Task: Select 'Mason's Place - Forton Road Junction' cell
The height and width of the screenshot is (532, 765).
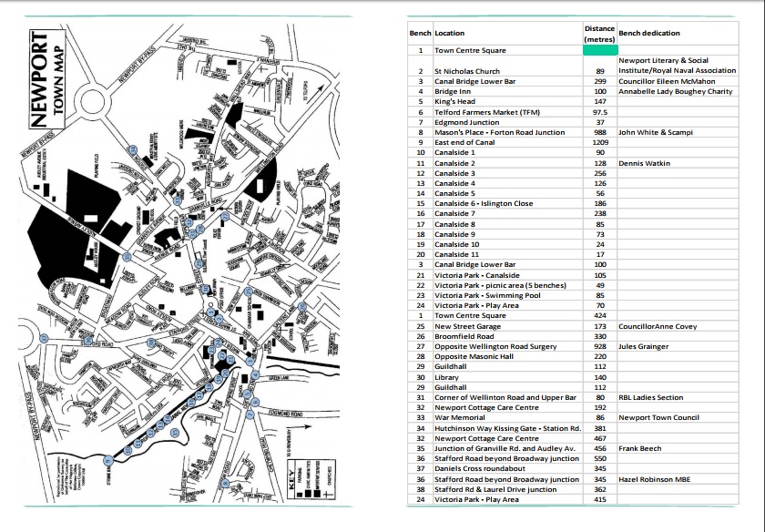Action: point(508,132)
